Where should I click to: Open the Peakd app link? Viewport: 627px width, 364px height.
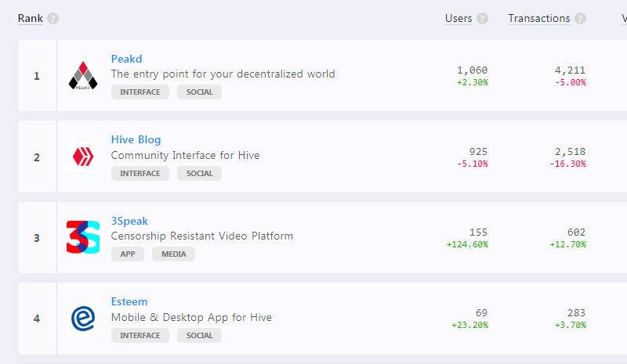click(126, 59)
